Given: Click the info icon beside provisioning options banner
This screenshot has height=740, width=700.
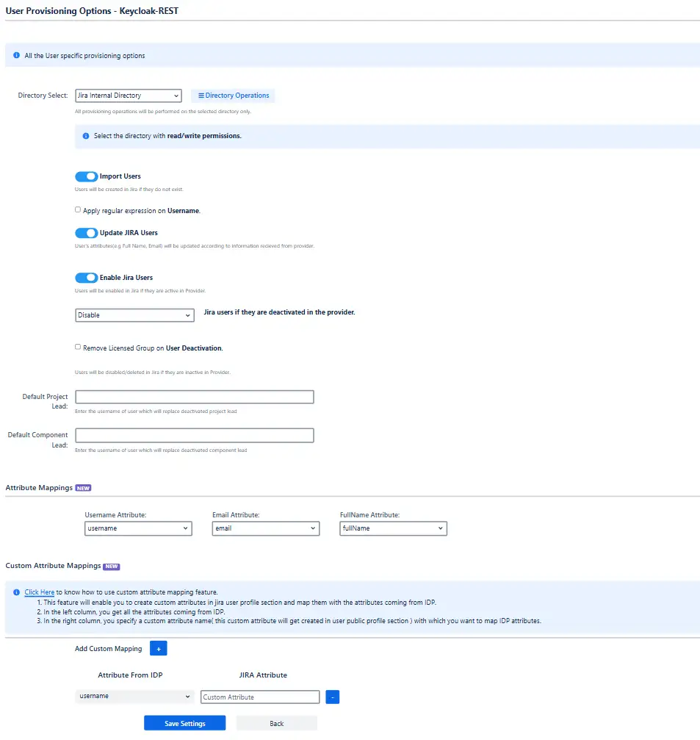Looking at the screenshot, I should point(16,55).
